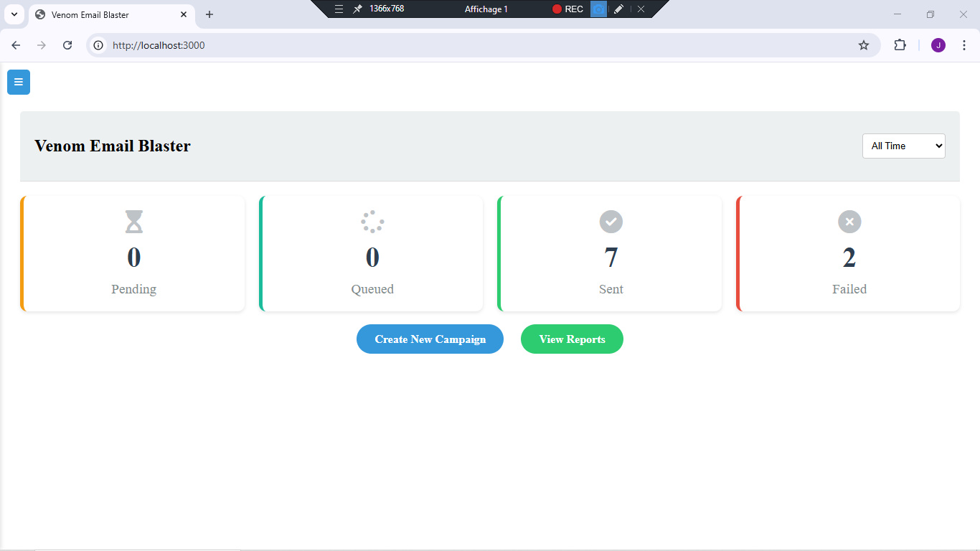Image resolution: width=980 pixels, height=551 pixels.
Task: Open the browser Extensions menu
Action: (x=900, y=45)
